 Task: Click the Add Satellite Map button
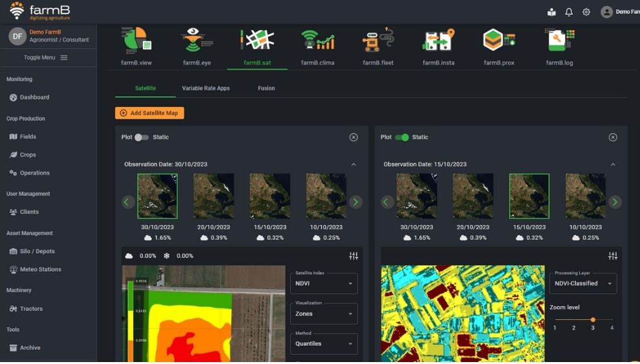click(x=149, y=113)
